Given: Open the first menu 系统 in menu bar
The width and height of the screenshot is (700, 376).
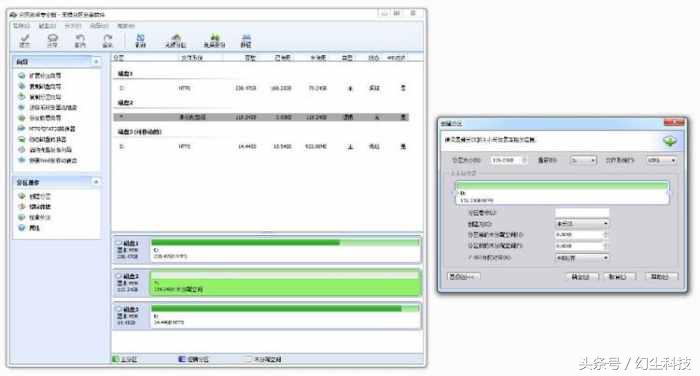Looking at the screenshot, I should (x=21, y=26).
